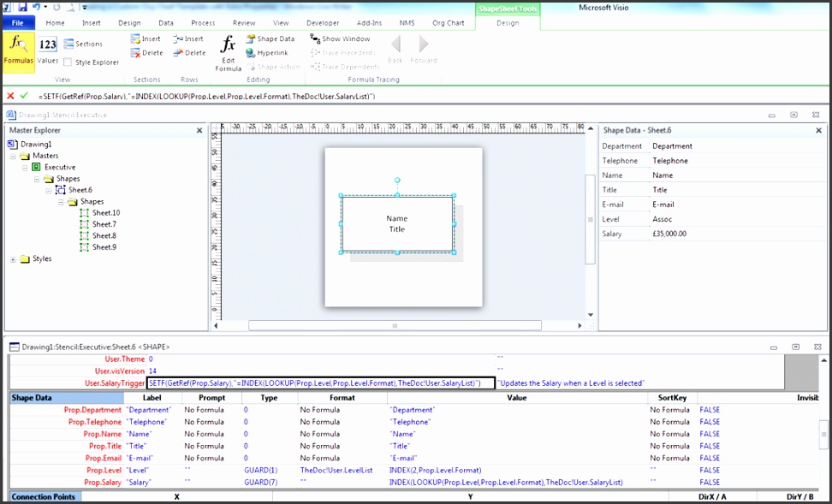Viewport: 832px width, 504px height.
Task: Select Sheet.10 in the Master Explorer
Action: tap(105, 212)
